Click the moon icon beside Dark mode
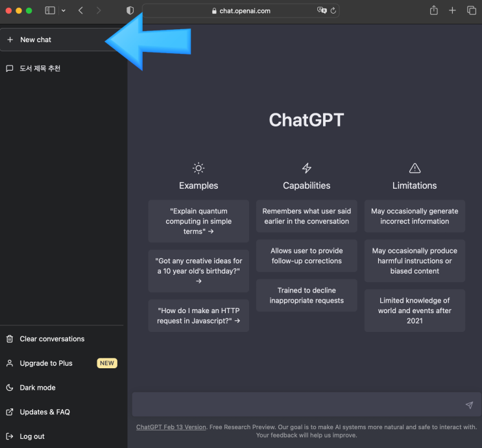482x448 pixels. (10, 388)
